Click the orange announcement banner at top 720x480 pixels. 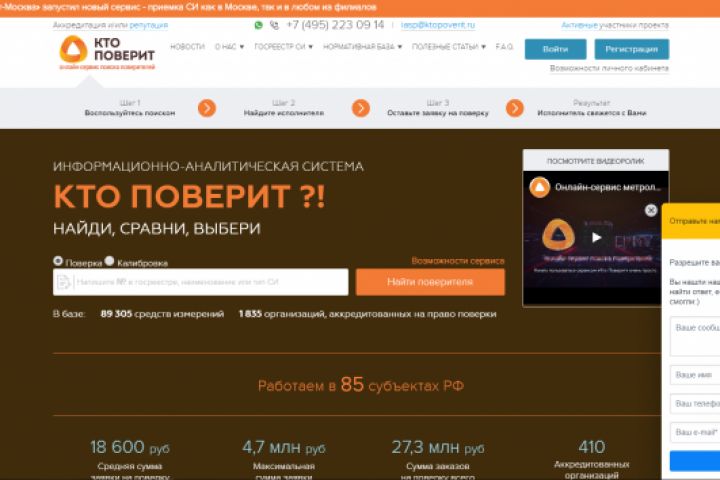(x=360, y=8)
